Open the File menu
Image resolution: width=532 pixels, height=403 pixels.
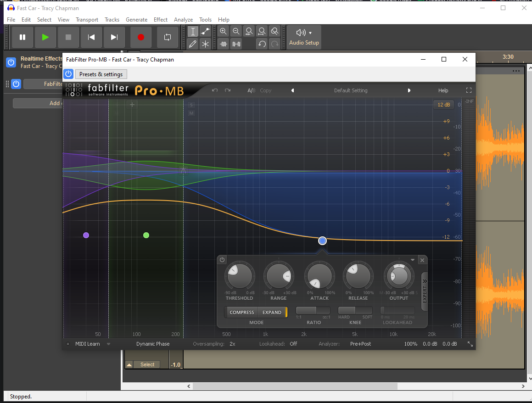[11, 20]
